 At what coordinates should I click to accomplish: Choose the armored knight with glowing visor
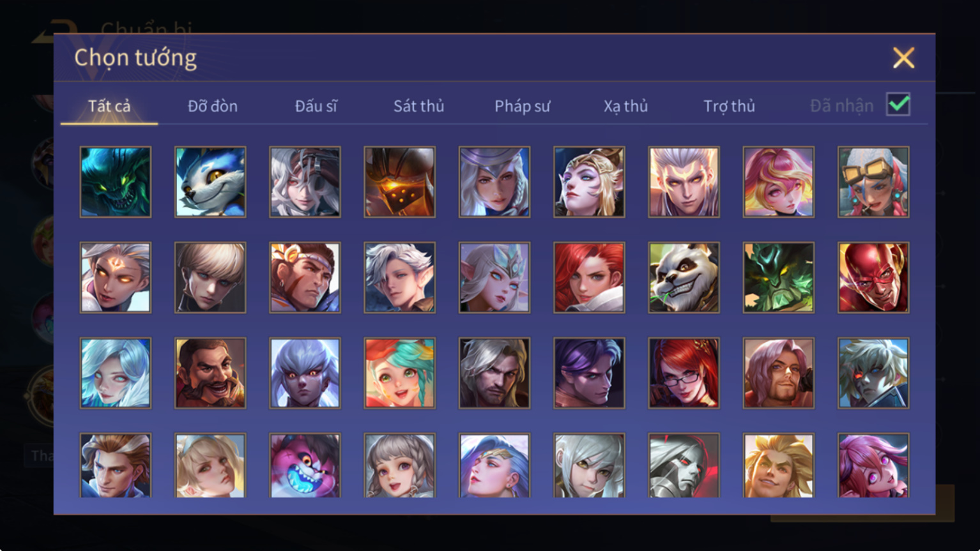pos(399,182)
